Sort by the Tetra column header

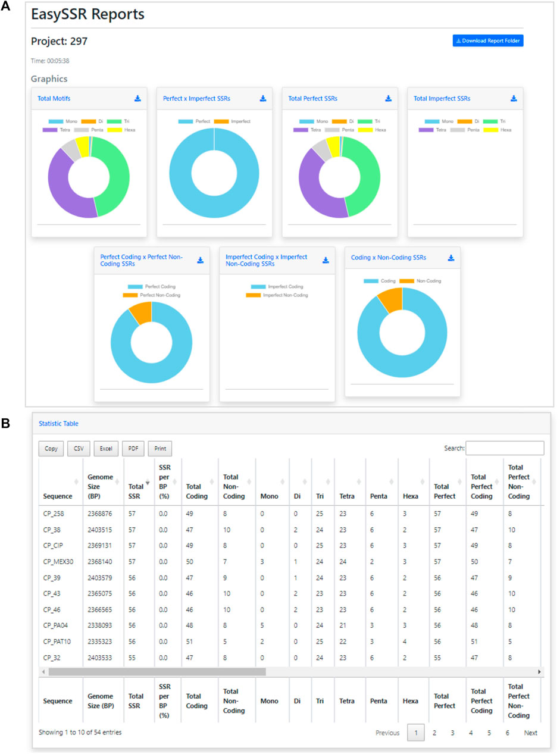coord(350,482)
